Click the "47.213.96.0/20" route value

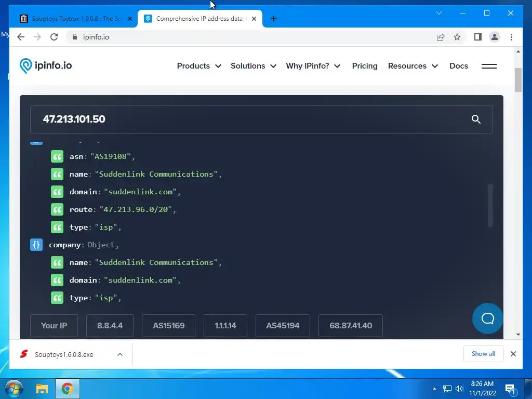click(x=136, y=209)
